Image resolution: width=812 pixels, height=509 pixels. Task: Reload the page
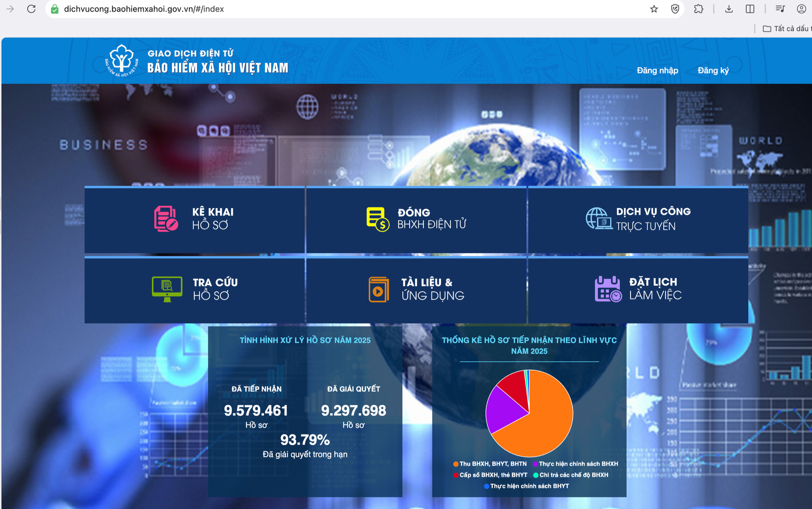click(31, 9)
